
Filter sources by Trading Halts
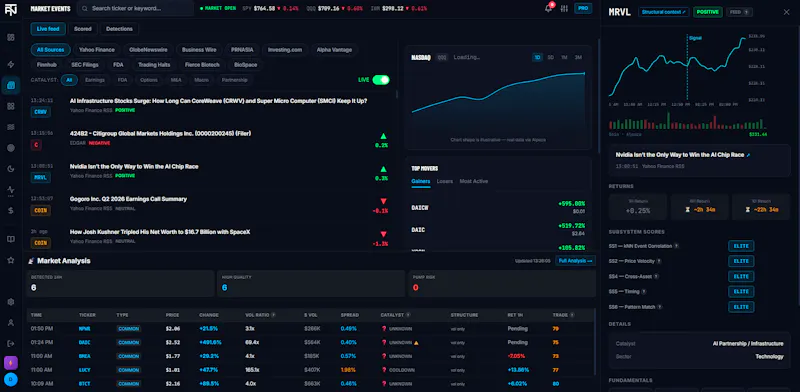pos(154,65)
